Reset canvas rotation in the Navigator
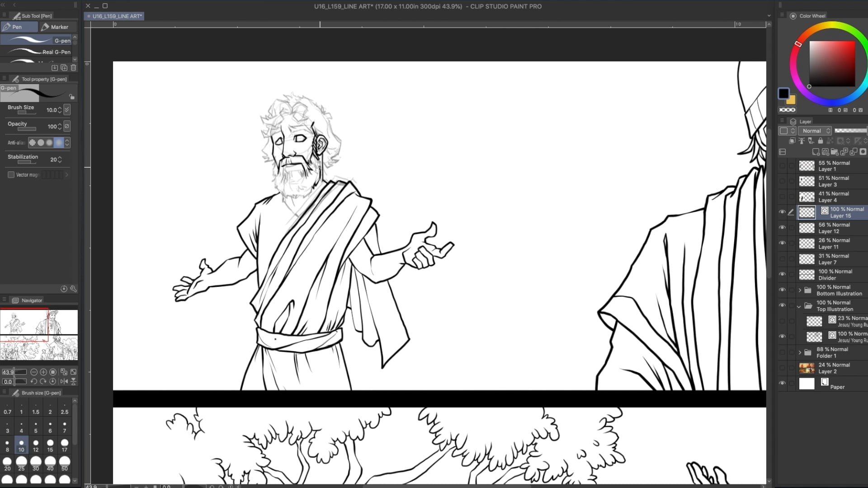Viewport: 868px width, 488px height. (x=53, y=382)
